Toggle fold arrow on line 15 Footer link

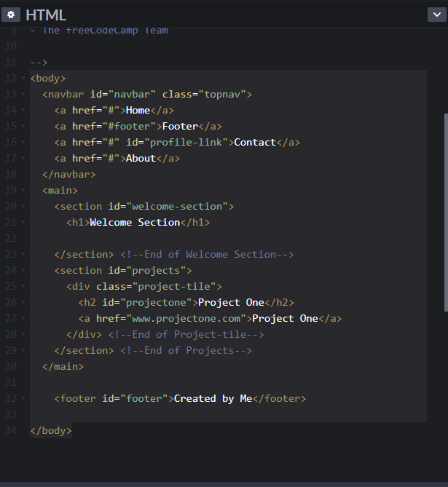[23, 126]
